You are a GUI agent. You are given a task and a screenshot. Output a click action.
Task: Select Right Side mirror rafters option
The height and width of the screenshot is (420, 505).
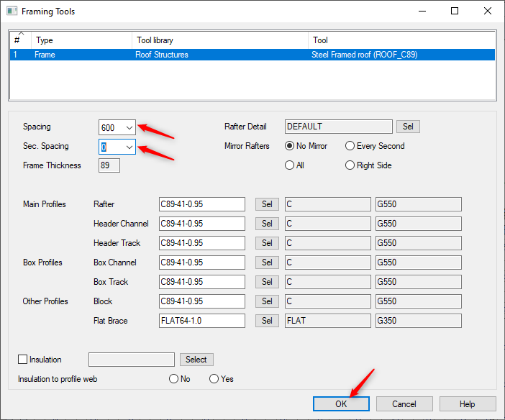pyautogui.click(x=350, y=165)
